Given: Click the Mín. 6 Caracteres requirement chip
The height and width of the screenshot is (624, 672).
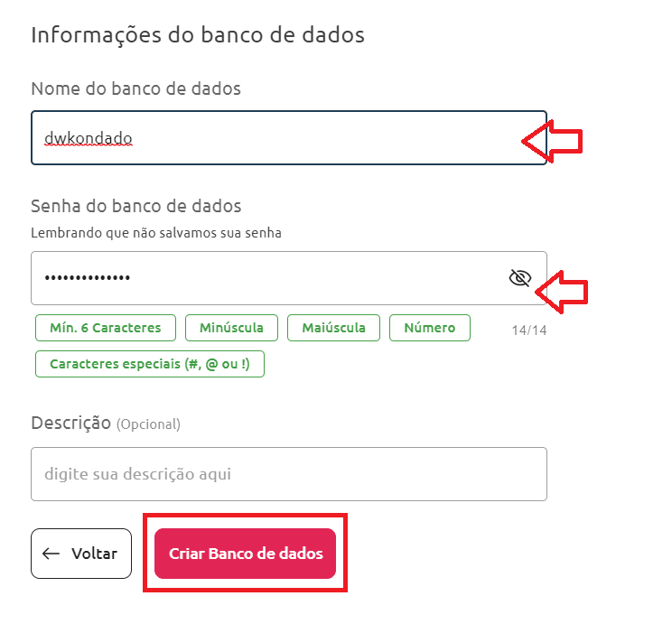Looking at the screenshot, I should (x=105, y=328).
